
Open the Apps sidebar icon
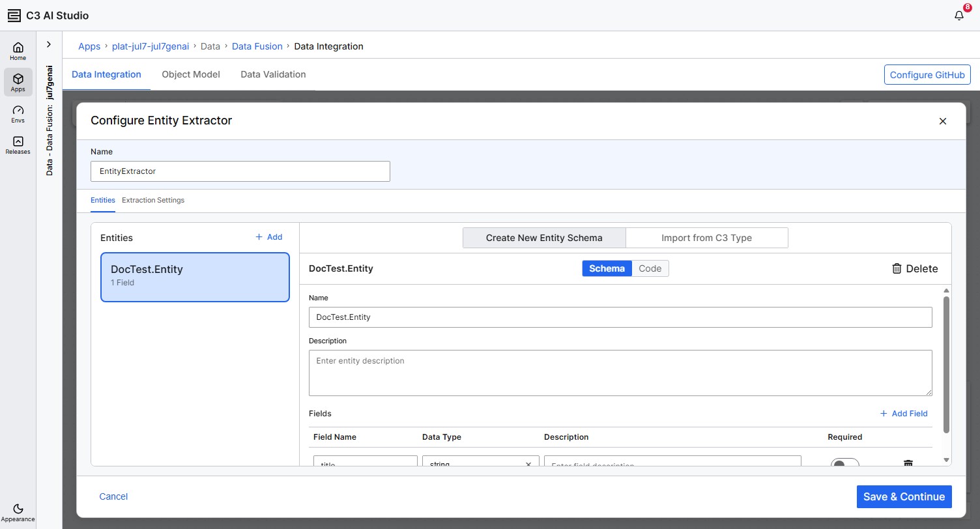point(18,82)
